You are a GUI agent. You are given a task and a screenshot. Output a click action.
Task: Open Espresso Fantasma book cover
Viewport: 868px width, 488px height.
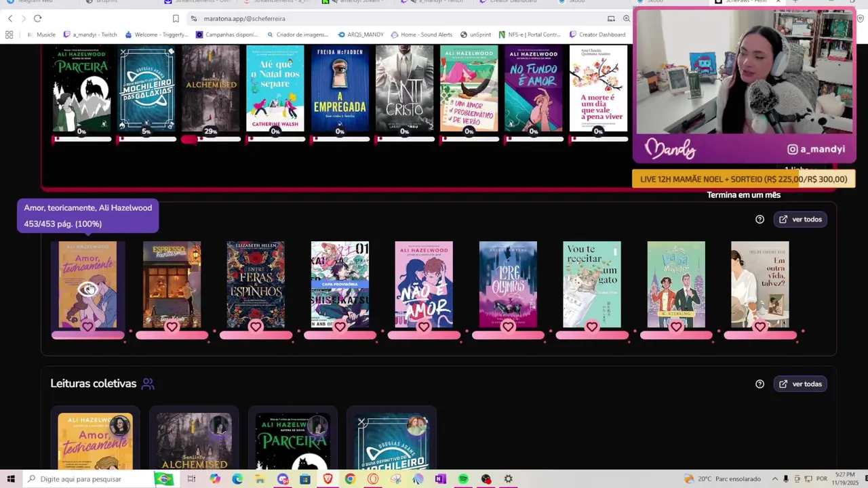click(x=172, y=284)
